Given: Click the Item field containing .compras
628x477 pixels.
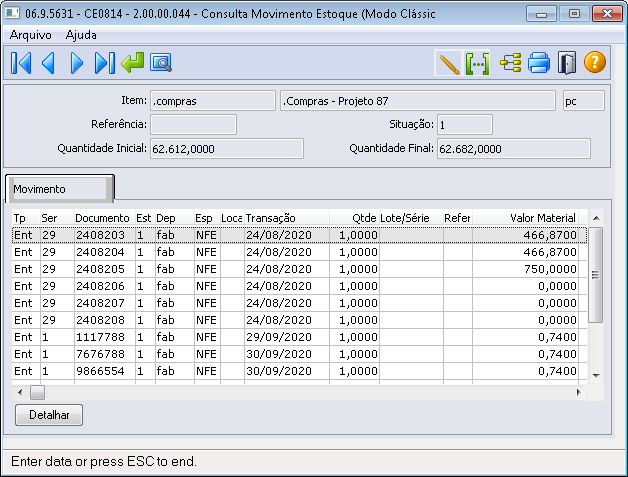Looking at the screenshot, I should point(213,101).
